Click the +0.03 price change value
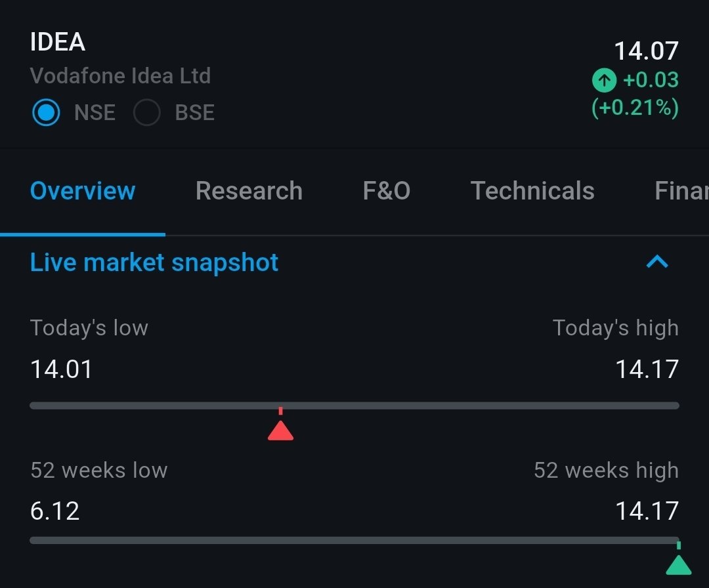 pyautogui.click(x=651, y=80)
